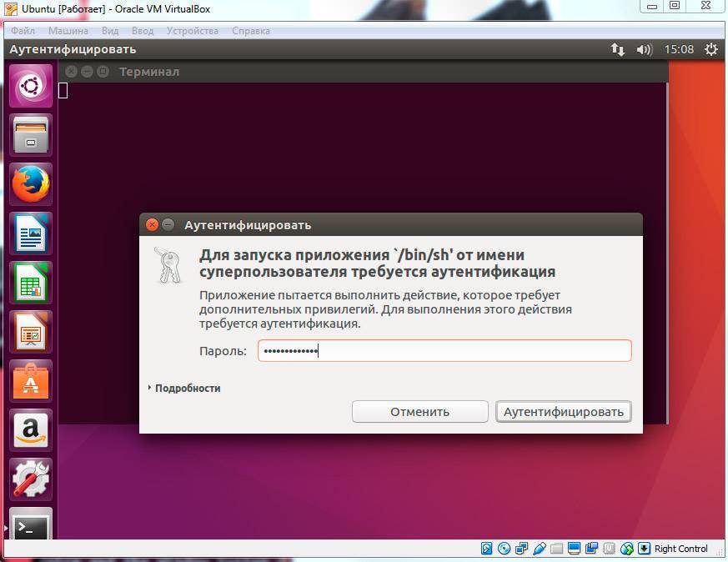Minimize the Терминал window
728x562 pixels.
87,72
